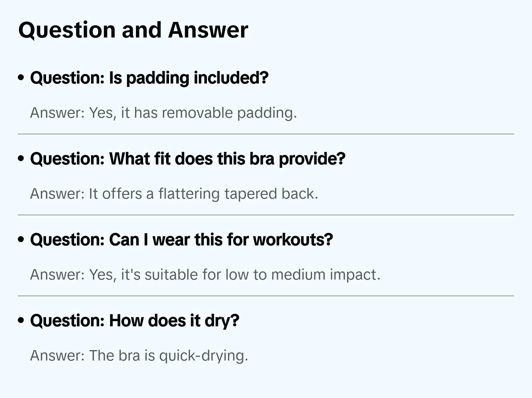This screenshot has width=532, height=398.
Task: Click bullet beside the fit question
Action: 21,159
